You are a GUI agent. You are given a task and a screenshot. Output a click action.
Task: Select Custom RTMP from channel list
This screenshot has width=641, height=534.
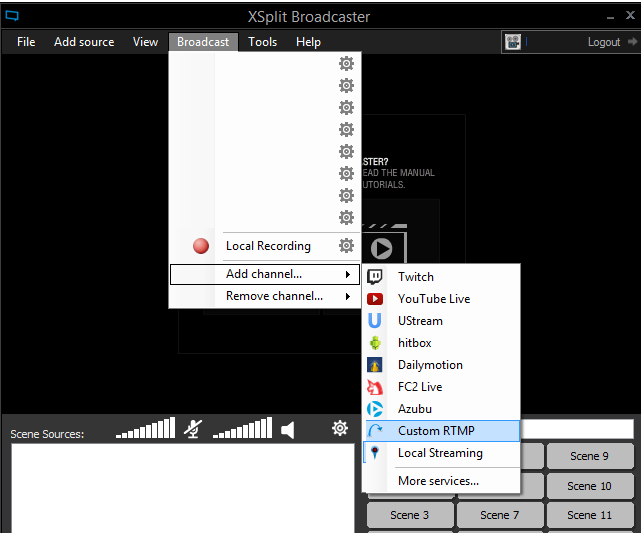(436, 431)
